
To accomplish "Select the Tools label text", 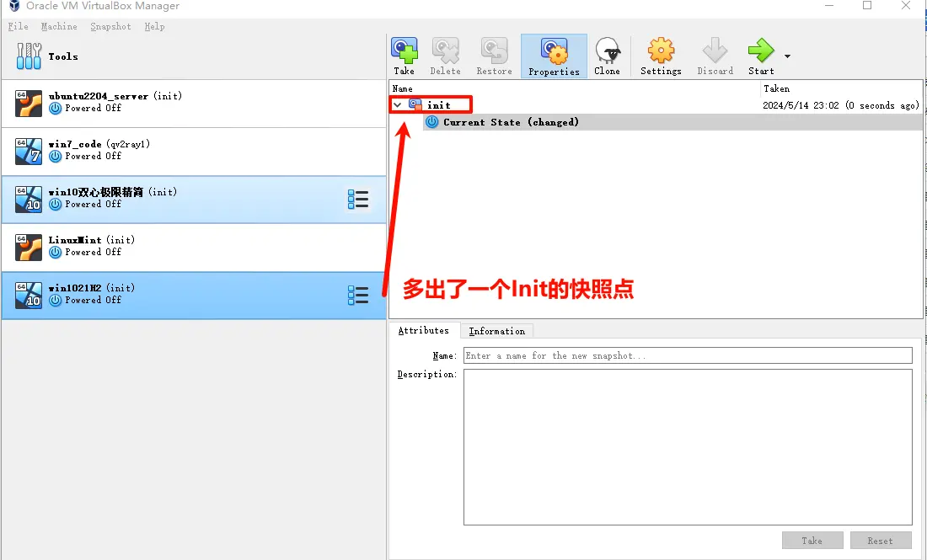I will coord(63,56).
